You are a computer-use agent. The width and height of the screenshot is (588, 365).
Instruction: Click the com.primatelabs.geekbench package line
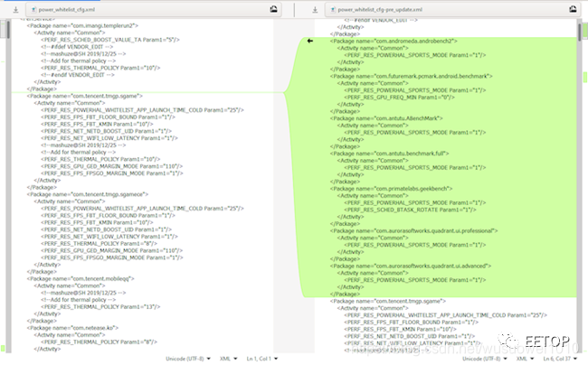tap(391, 189)
